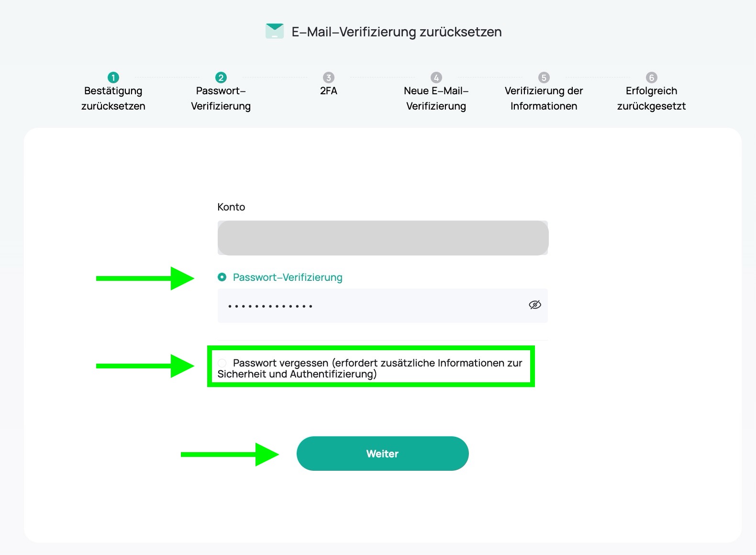The width and height of the screenshot is (756, 555).
Task: Click the Konto label text
Action: pyautogui.click(x=231, y=207)
